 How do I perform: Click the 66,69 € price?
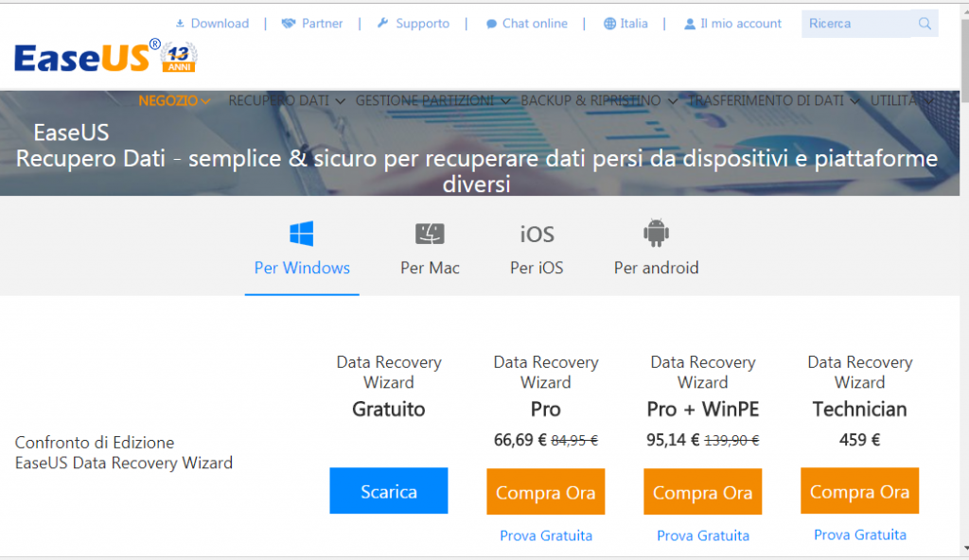click(x=520, y=440)
